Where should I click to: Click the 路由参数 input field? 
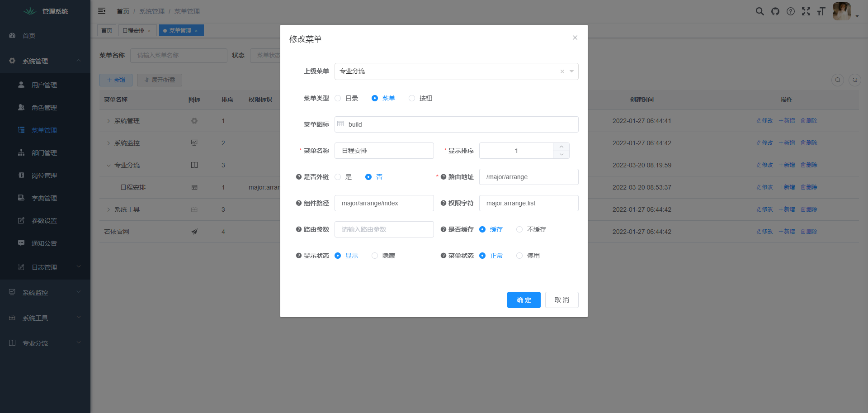[x=384, y=229]
